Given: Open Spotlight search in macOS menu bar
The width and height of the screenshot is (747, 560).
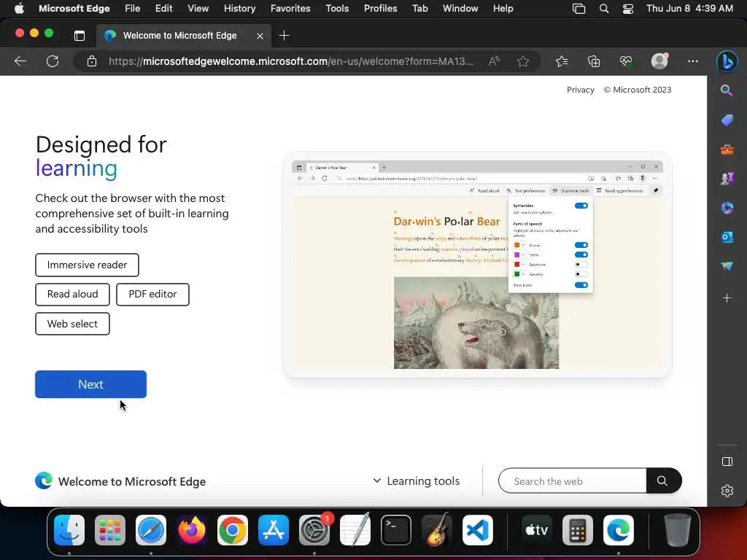Looking at the screenshot, I should coord(604,9).
